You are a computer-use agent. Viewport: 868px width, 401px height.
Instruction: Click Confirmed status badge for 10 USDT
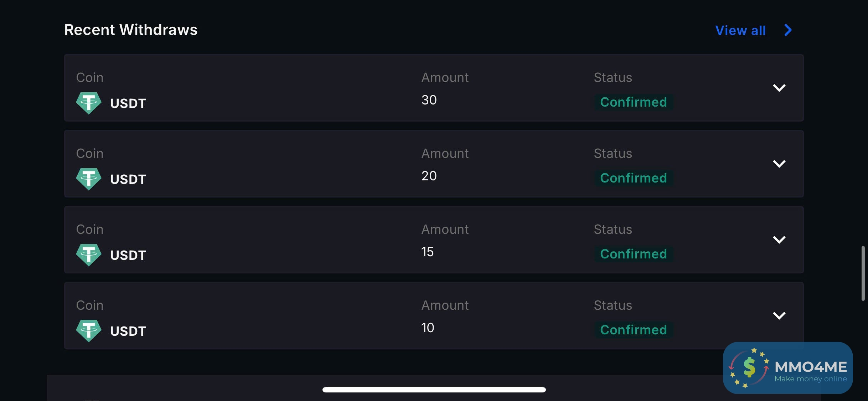pyautogui.click(x=633, y=330)
